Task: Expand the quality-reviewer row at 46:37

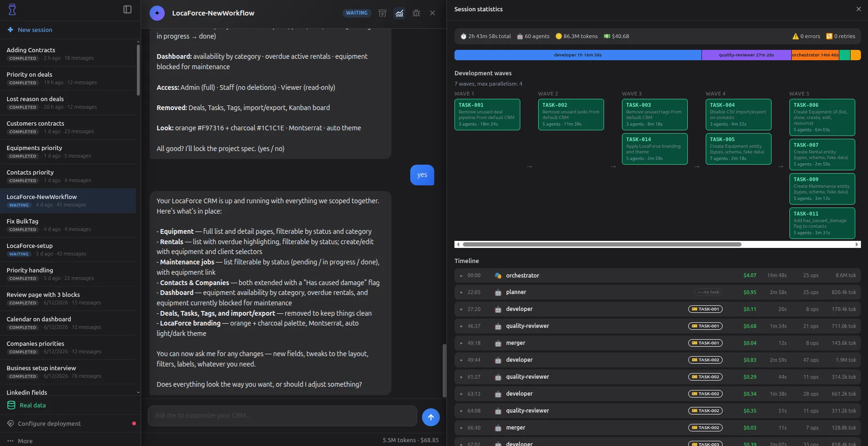Action: coord(462,327)
